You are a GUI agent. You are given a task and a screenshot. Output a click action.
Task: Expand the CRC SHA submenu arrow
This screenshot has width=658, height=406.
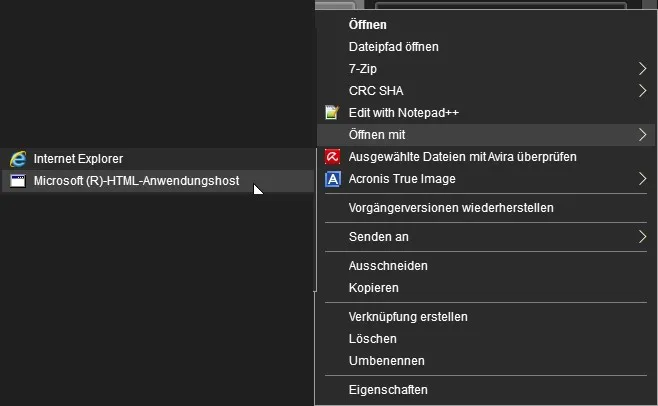[642, 90]
